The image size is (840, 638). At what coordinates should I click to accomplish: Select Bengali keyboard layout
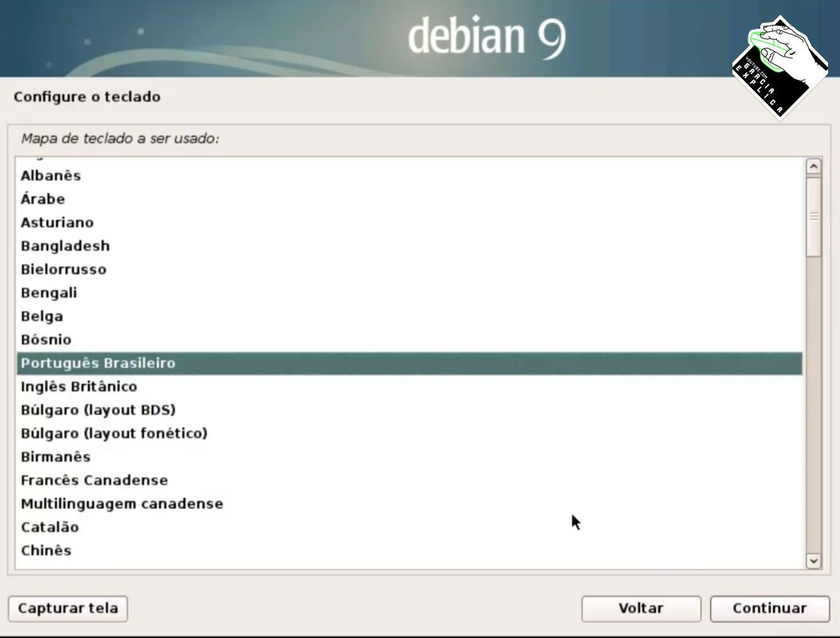[x=410, y=293]
